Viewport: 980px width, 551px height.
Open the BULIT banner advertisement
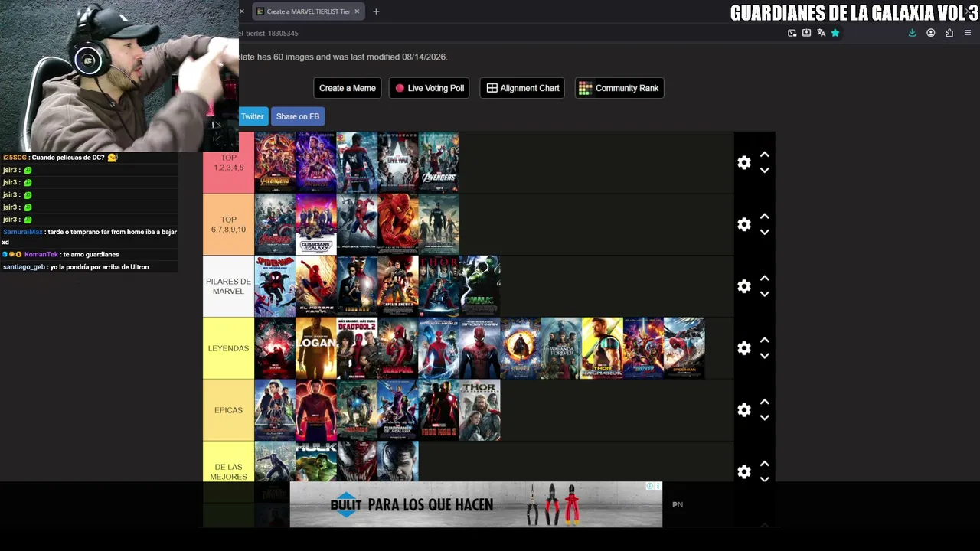(x=475, y=504)
